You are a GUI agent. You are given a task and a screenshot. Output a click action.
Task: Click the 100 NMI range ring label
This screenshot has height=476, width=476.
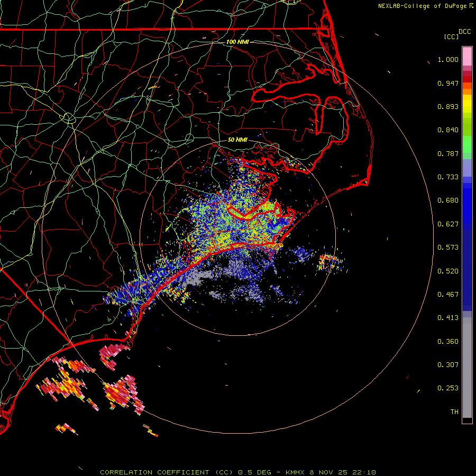coord(237,42)
